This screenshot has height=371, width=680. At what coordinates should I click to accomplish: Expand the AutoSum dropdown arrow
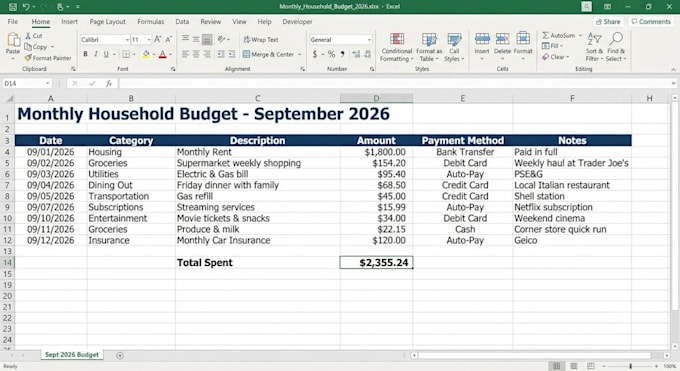coord(580,36)
